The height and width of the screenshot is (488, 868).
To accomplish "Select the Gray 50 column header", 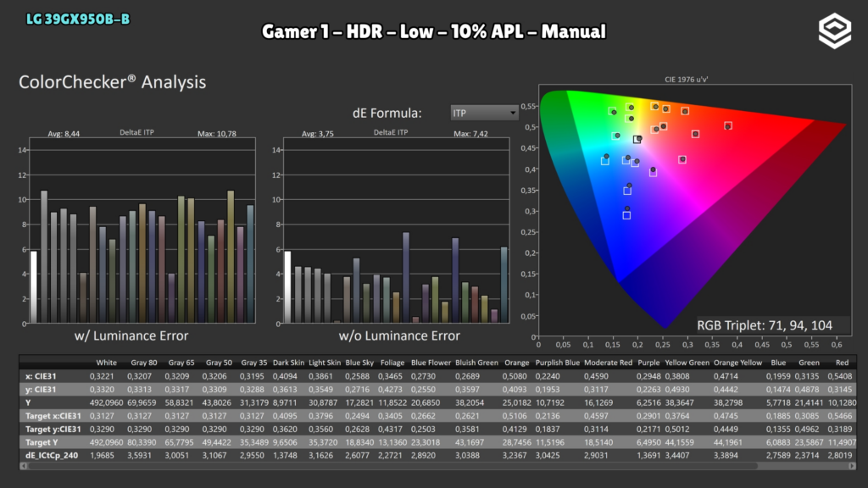I will pyautogui.click(x=219, y=363).
